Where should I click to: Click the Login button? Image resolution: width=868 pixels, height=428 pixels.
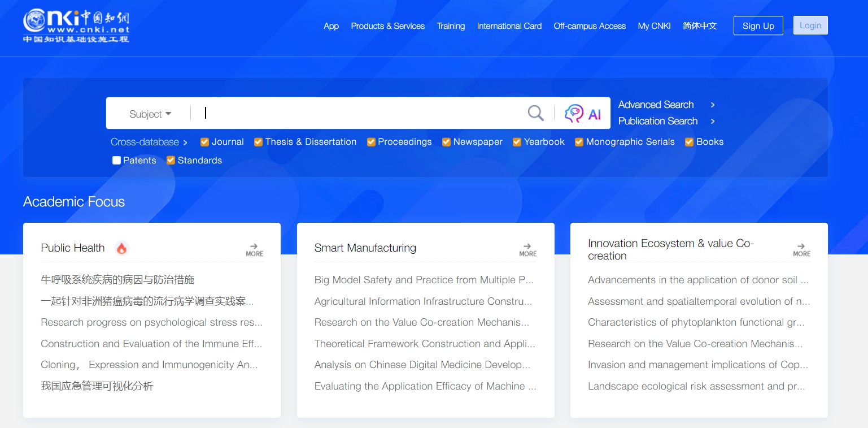pyautogui.click(x=810, y=25)
